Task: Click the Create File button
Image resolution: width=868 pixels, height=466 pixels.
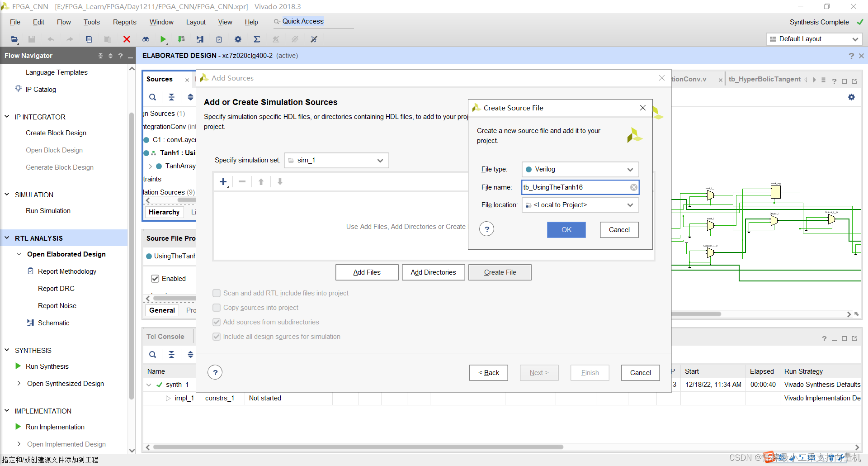Action: 500,272
